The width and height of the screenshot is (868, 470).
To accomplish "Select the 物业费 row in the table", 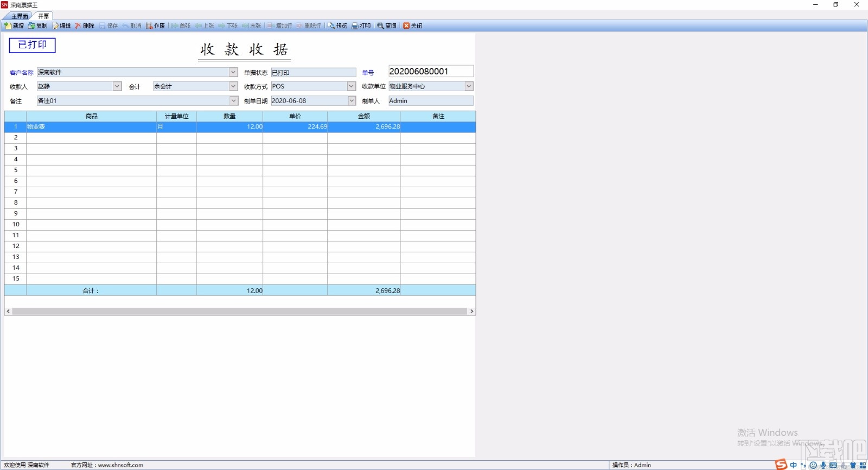I will tap(240, 126).
